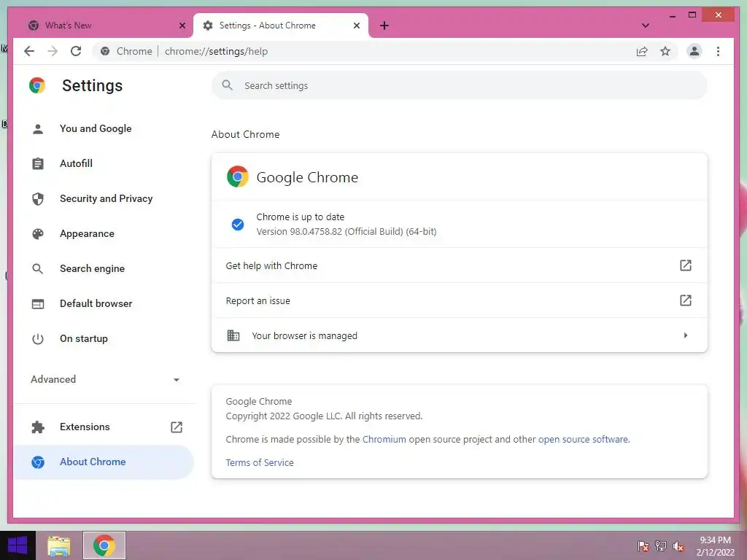
Task: Click the Chrome taskbar button
Action: (104, 545)
